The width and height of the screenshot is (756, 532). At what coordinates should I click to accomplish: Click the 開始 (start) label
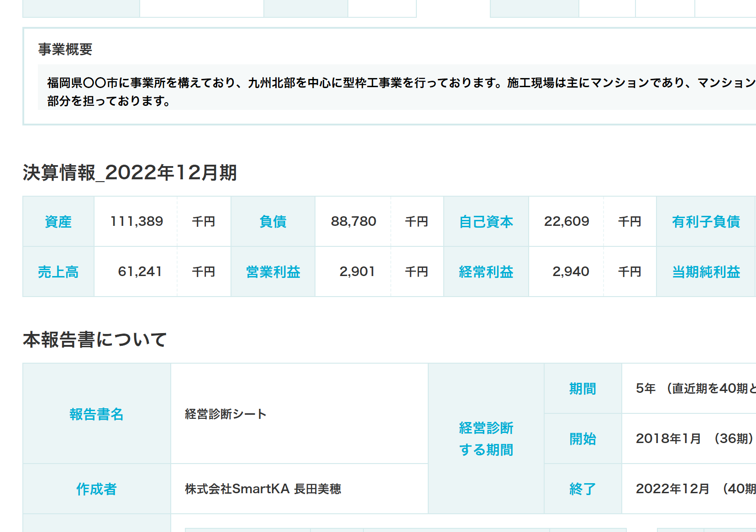[x=583, y=439]
